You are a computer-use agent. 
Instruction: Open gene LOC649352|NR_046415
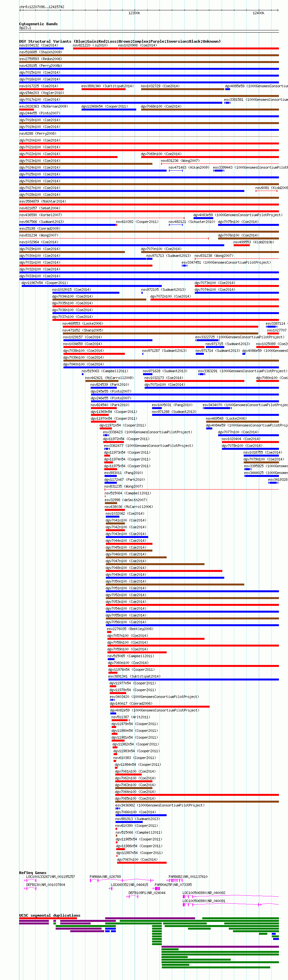[x=129, y=884]
